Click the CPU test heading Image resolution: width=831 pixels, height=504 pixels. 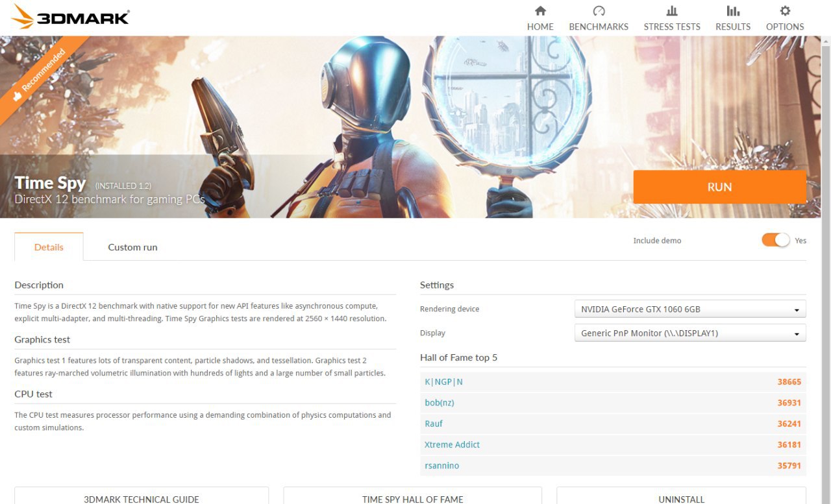[x=33, y=394]
